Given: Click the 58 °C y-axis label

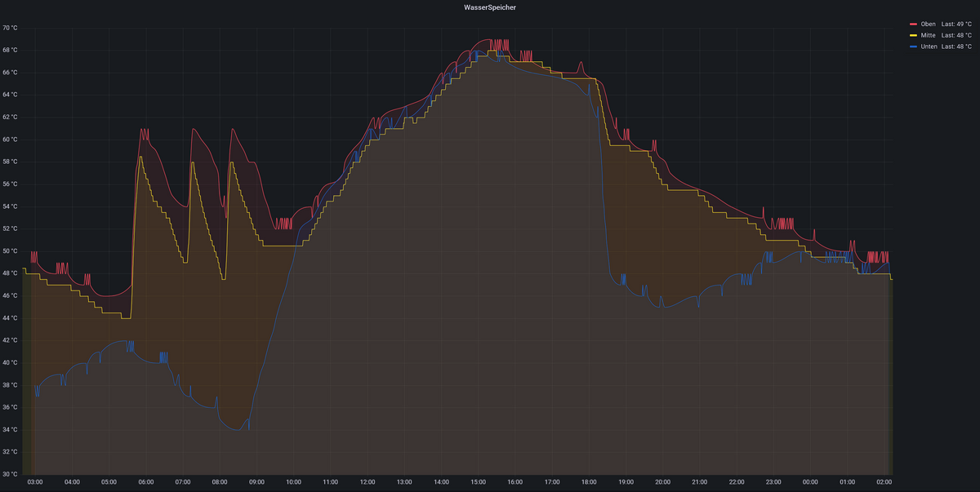Looking at the screenshot, I should 9,162.
